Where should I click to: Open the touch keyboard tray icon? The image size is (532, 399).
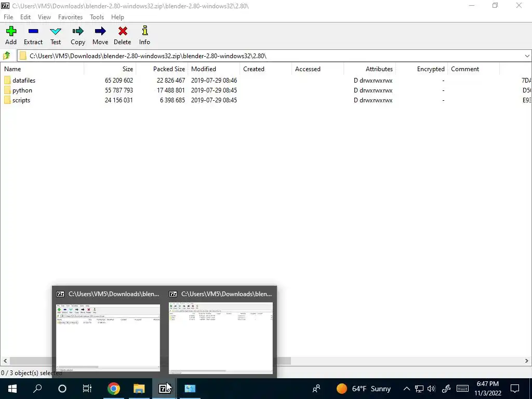[462, 389]
